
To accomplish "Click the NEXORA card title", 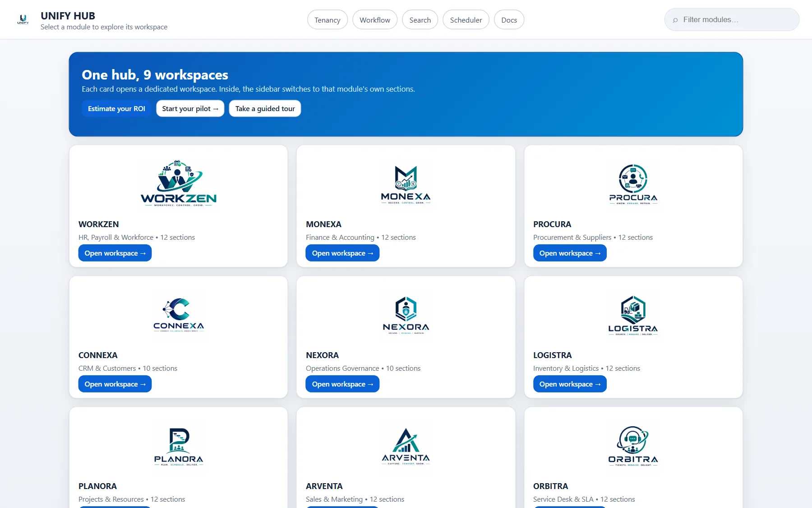I will [x=322, y=355].
